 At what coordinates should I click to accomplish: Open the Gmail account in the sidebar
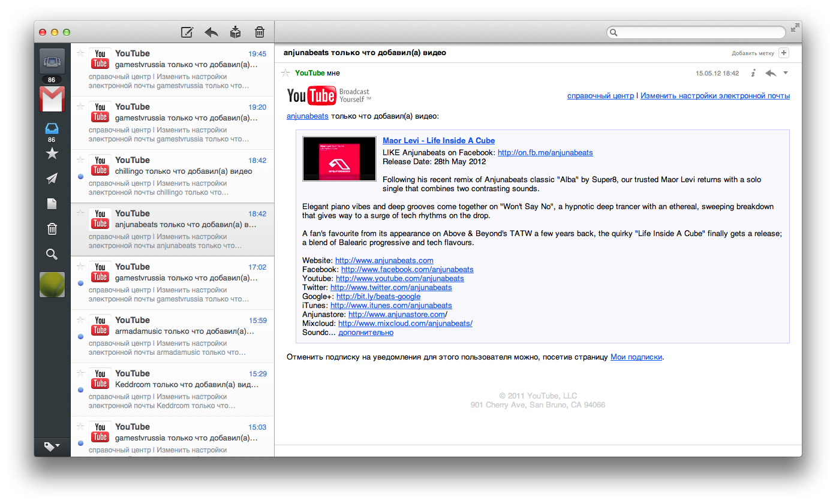tap(52, 99)
